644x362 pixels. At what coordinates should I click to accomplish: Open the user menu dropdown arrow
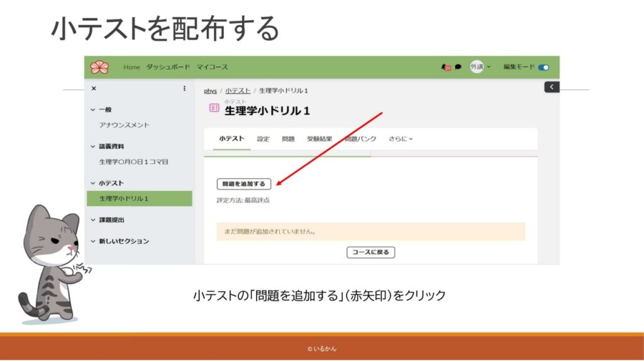(x=489, y=67)
